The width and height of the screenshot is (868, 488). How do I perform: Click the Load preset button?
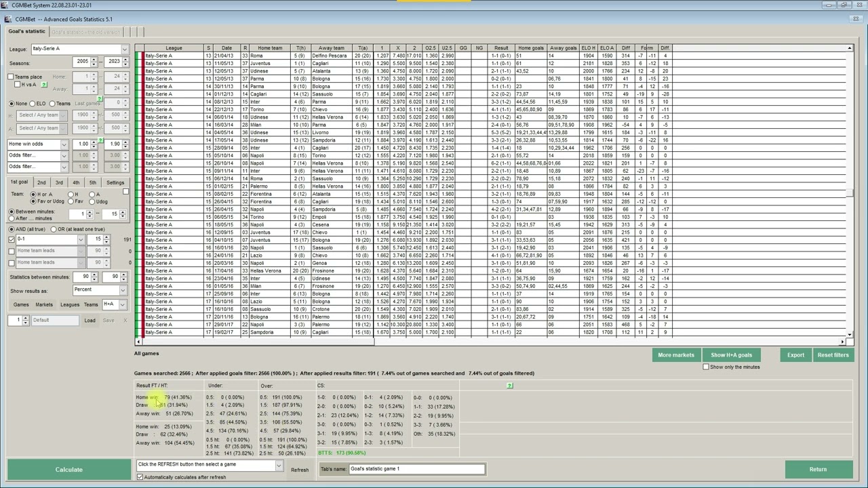pos(90,320)
